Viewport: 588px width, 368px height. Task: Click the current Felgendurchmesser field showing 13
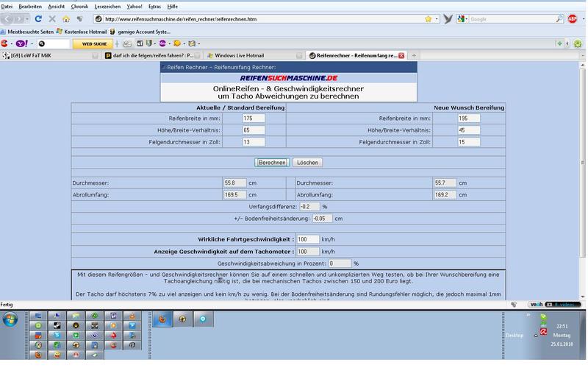(x=254, y=142)
